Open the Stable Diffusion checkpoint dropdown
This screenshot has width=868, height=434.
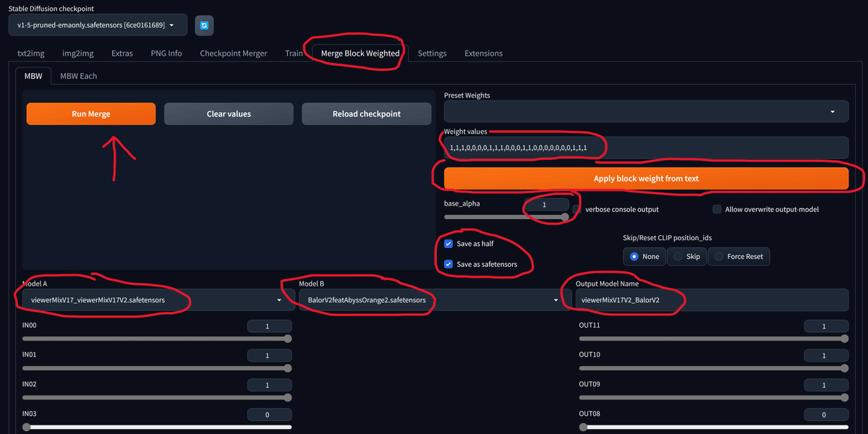[x=98, y=25]
